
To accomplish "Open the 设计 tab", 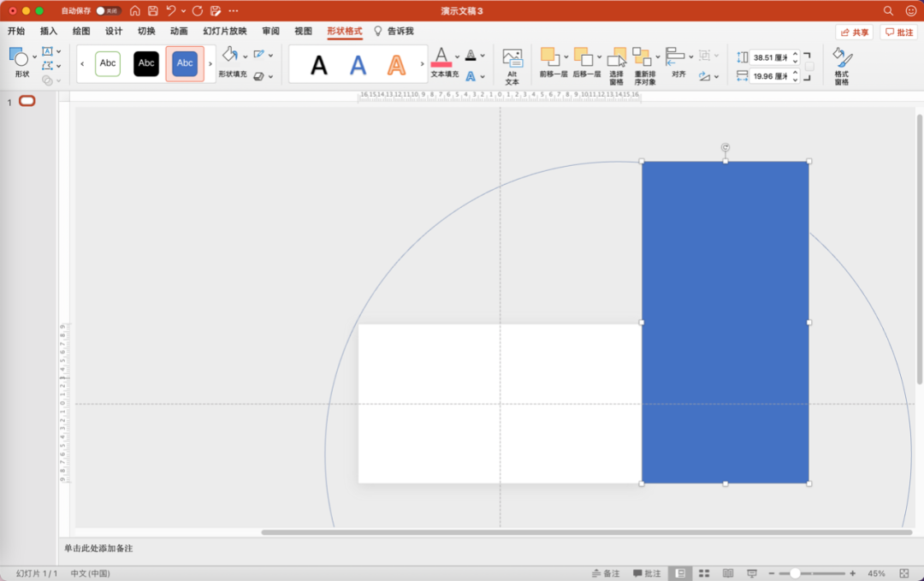I will 114,31.
